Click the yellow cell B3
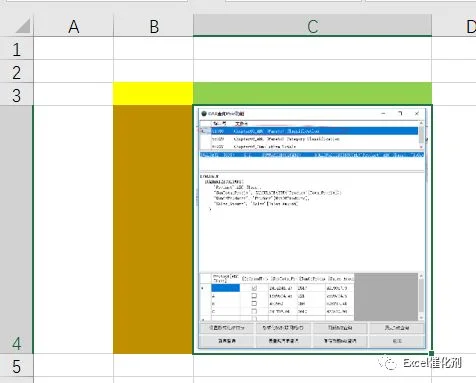The width and height of the screenshot is (476, 383). pyautogui.click(x=153, y=94)
